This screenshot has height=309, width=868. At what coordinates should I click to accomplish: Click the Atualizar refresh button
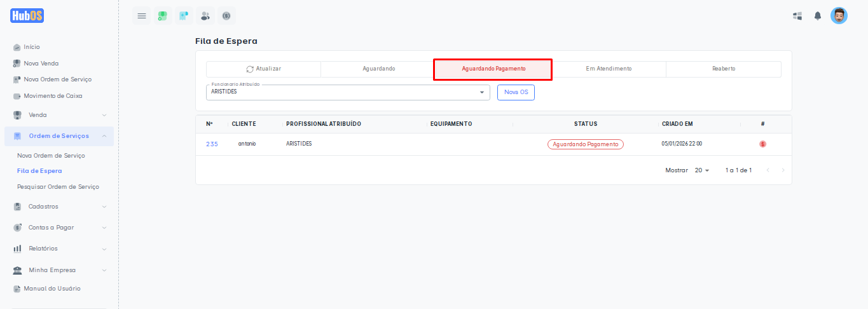[x=263, y=69]
